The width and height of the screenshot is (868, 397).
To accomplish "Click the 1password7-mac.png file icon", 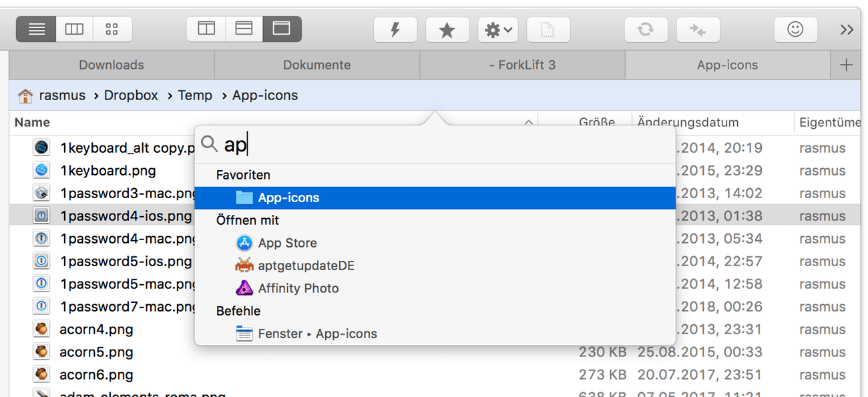I will 41,306.
